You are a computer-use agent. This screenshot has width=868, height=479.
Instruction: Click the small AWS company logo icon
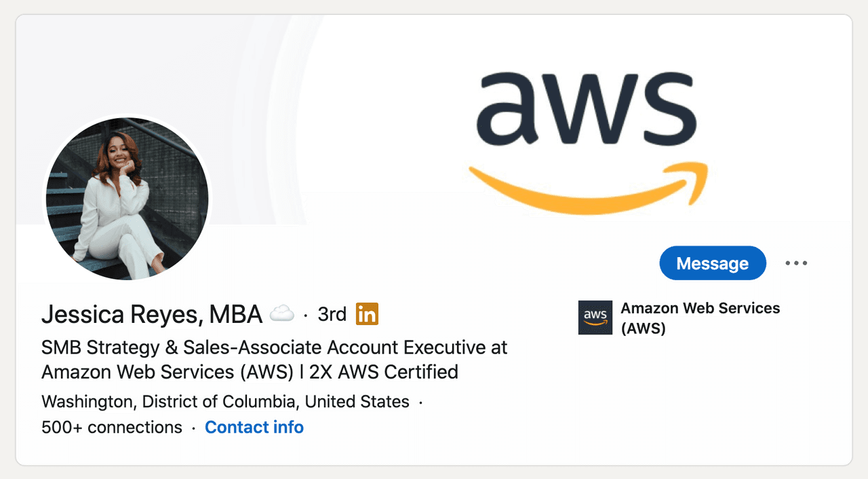[x=595, y=318]
